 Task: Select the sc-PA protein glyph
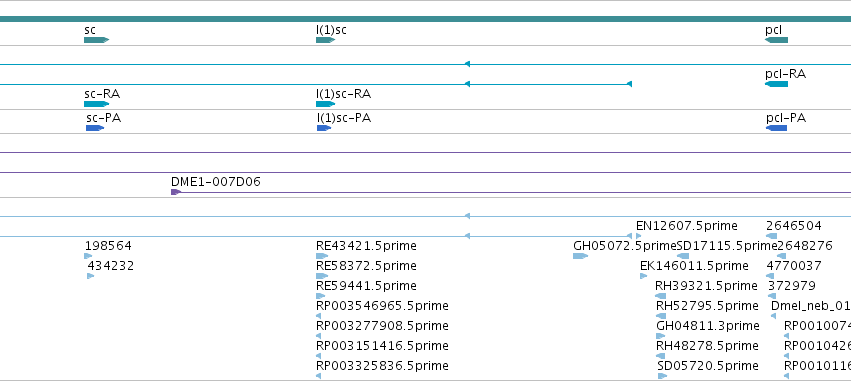95,128
